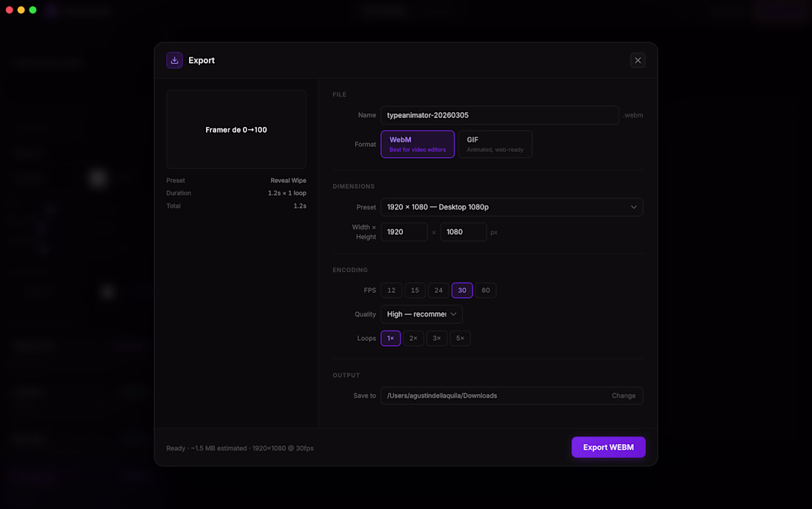Click the Export download icon in header
This screenshot has width=812, height=509.
tap(174, 60)
